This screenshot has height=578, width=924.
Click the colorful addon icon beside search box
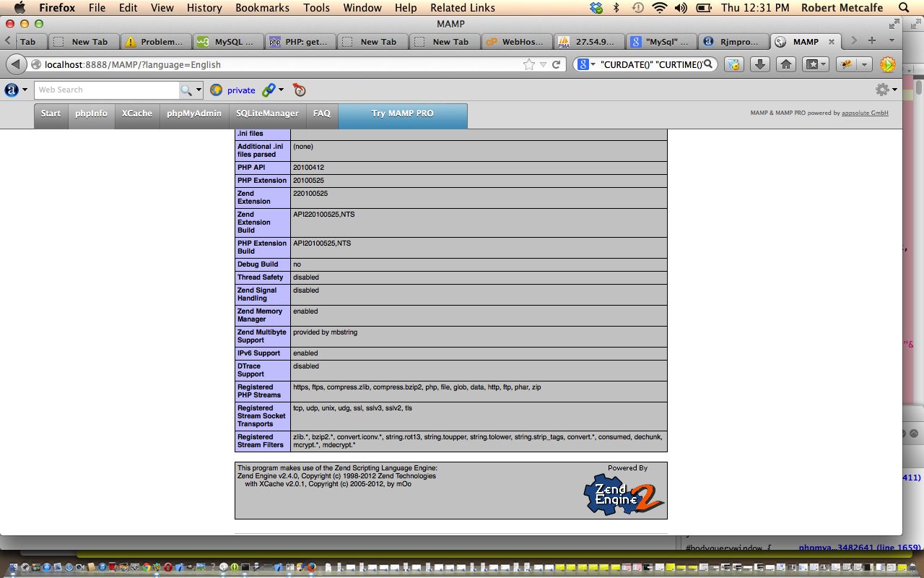click(x=733, y=64)
